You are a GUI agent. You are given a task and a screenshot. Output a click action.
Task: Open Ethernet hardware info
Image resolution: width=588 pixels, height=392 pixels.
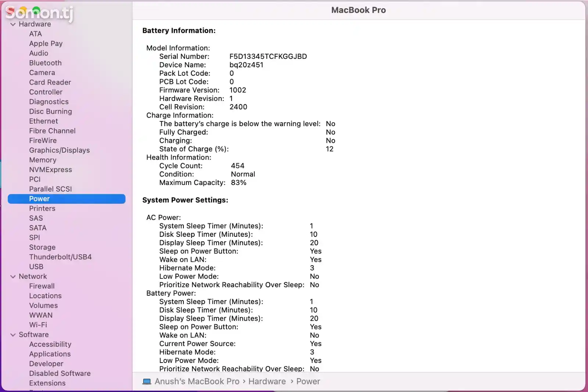click(x=43, y=121)
